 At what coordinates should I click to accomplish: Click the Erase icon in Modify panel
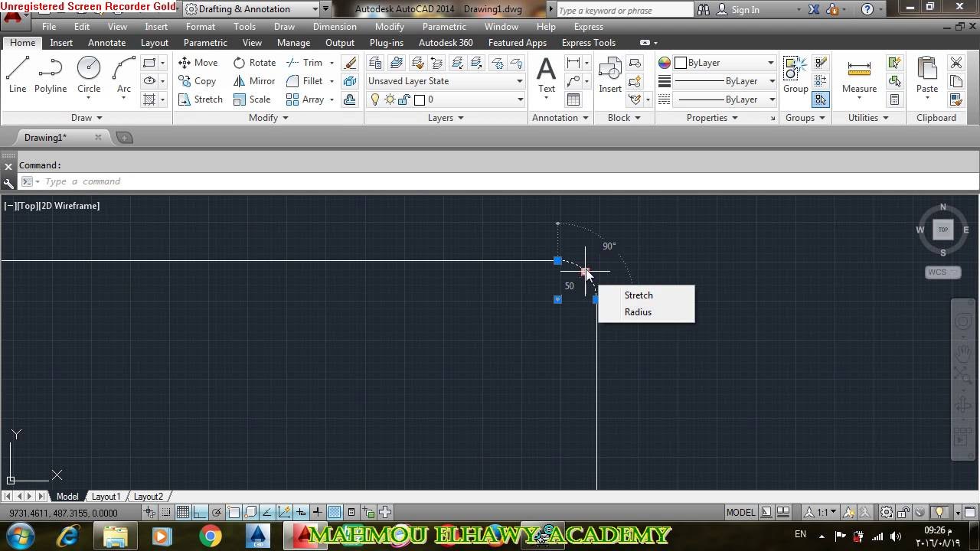(x=350, y=63)
